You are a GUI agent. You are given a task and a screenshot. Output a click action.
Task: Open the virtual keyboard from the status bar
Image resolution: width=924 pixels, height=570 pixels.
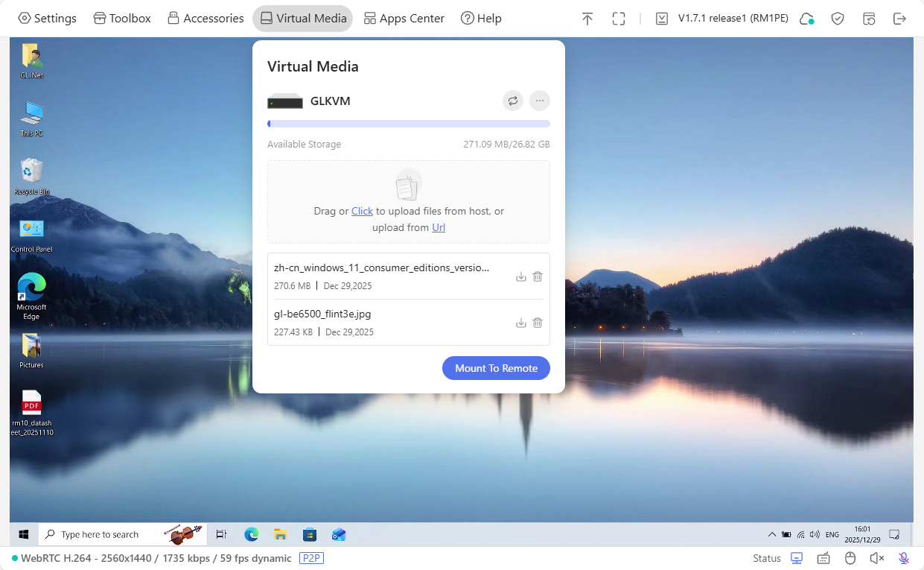pyautogui.click(x=823, y=557)
